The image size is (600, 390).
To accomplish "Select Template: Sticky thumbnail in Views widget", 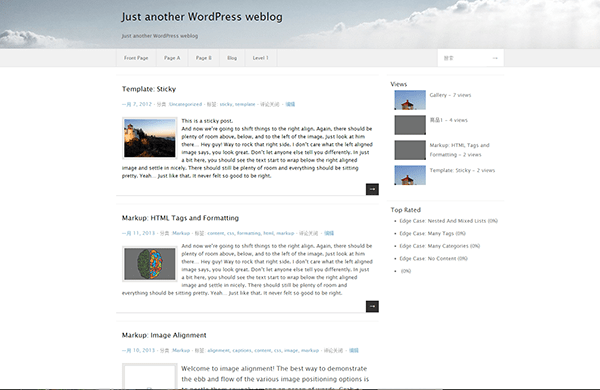I will 410,175.
